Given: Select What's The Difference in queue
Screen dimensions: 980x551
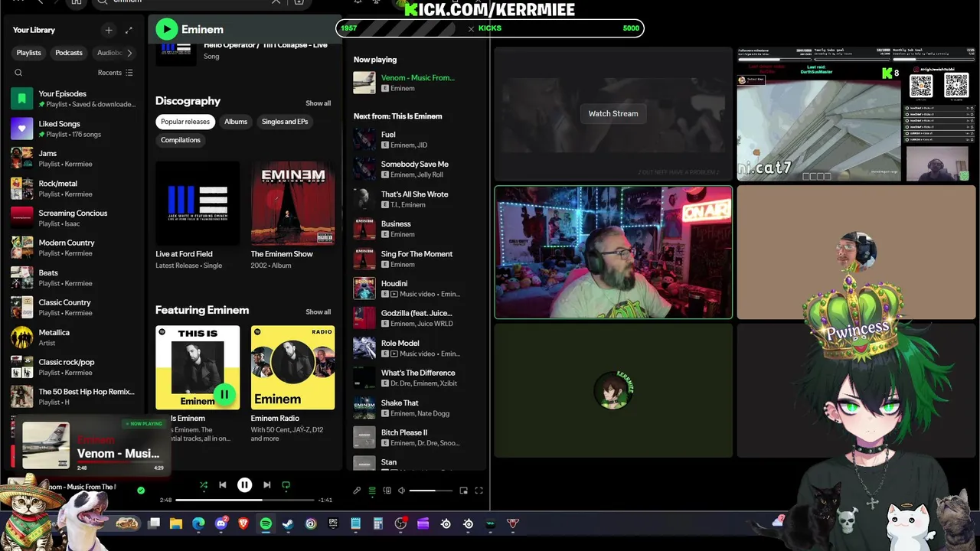Looking at the screenshot, I should click(x=418, y=378).
